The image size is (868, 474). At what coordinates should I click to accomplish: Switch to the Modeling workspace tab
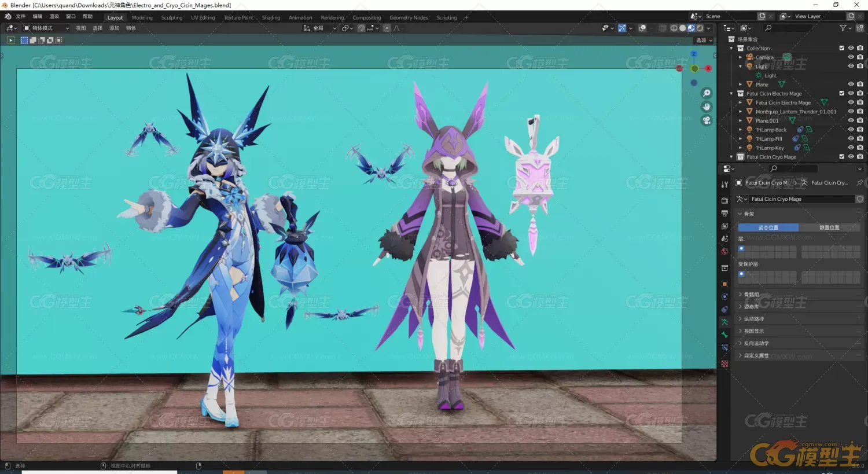point(142,18)
